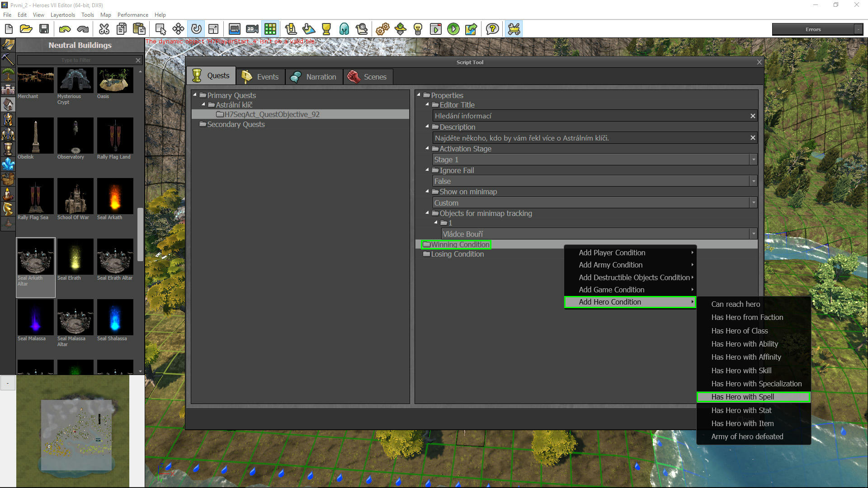The image size is (868, 488).
Task: Select the four-arrow Move tool
Action: (x=178, y=29)
